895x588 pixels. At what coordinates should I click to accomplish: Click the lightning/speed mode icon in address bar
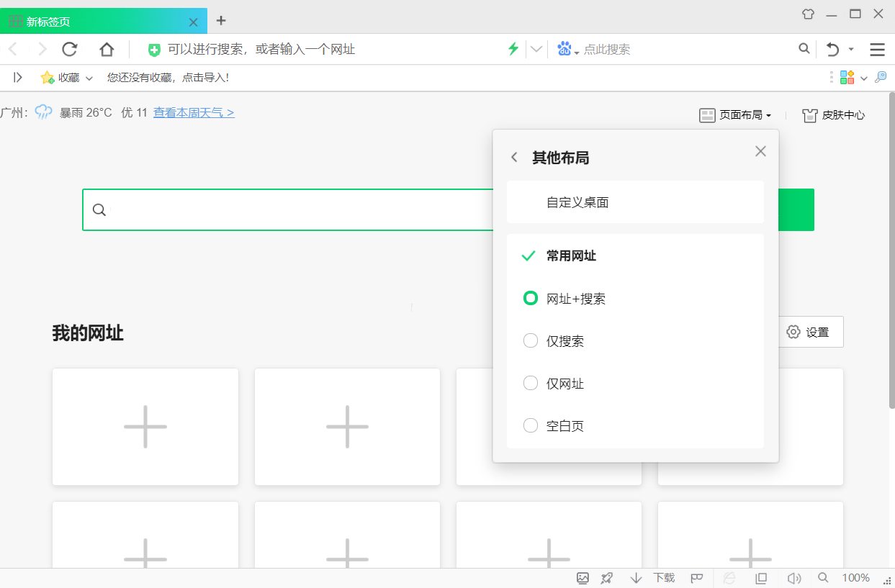tap(513, 48)
